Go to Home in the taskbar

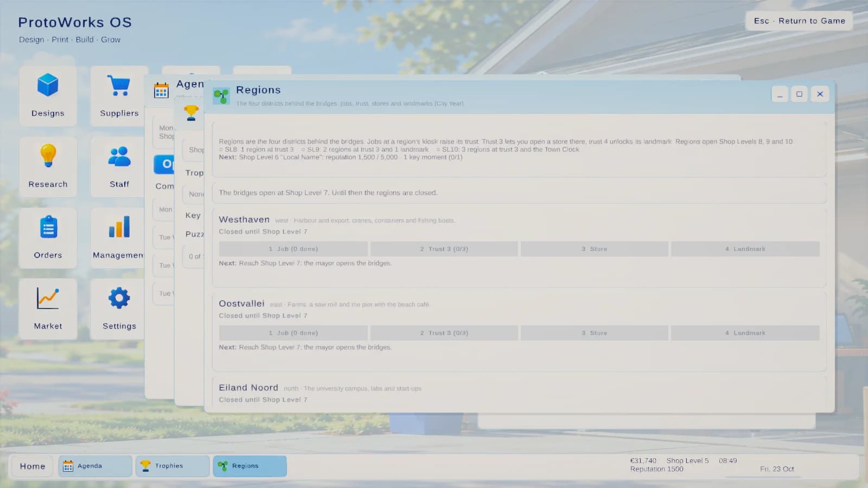(x=33, y=466)
